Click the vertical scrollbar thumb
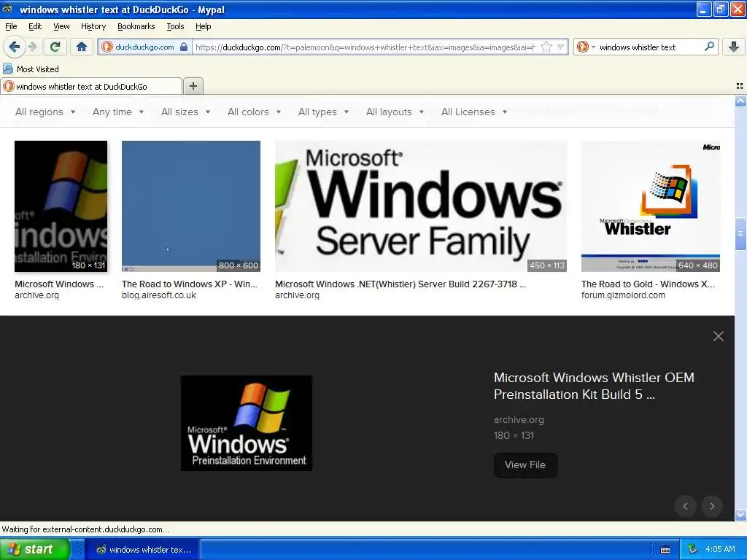The image size is (747, 560). pyautogui.click(x=740, y=233)
